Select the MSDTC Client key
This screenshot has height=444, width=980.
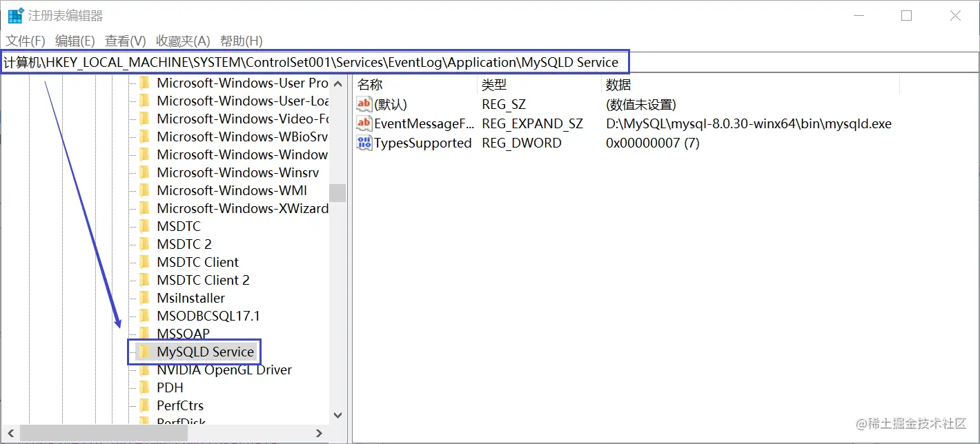197,262
